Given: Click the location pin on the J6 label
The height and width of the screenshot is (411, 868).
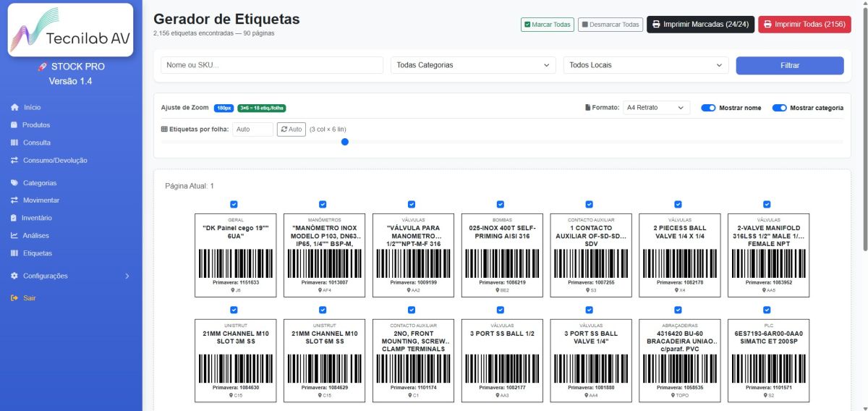Looking at the screenshot, I should (232, 290).
